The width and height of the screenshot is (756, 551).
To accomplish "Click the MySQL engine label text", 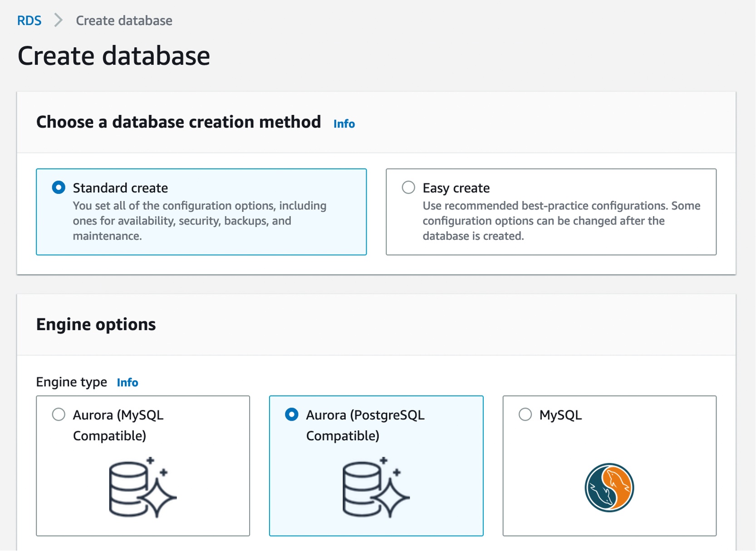I will click(560, 415).
